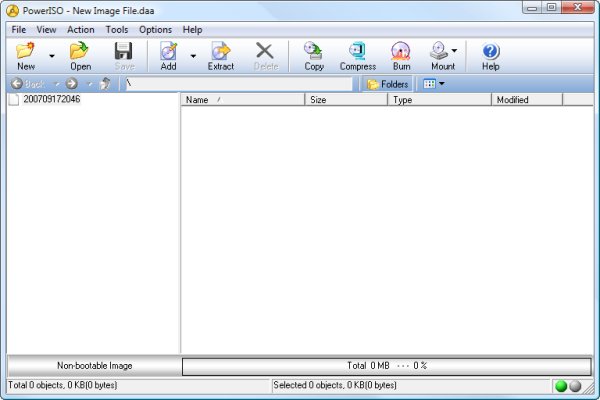This screenshot has width=600, height=400.
Task: Expand the Back history dropdown arrow
Action: 57,84
